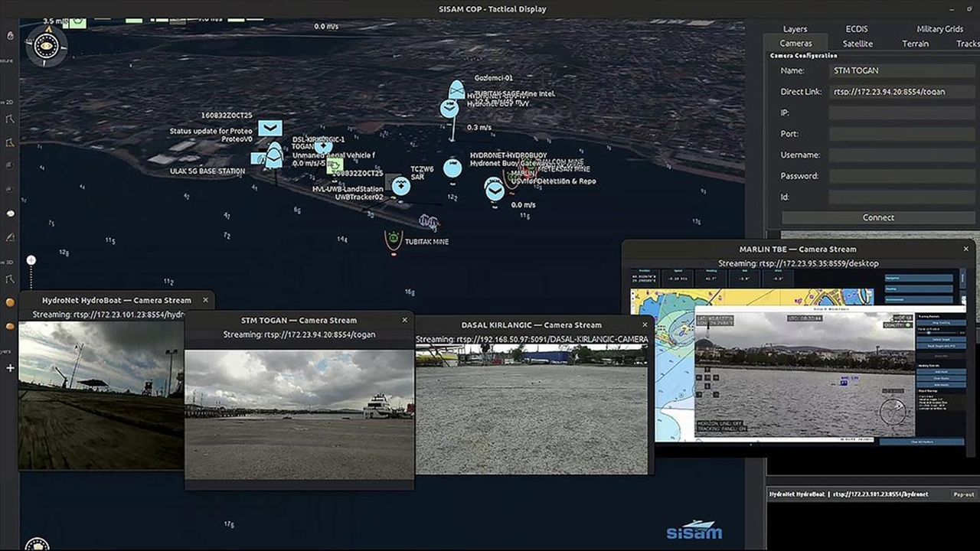Image resolution: width=980 pixels, height=551 pixels.
Task: Open the ECDIS tab
Action: [x=857, y=29]
